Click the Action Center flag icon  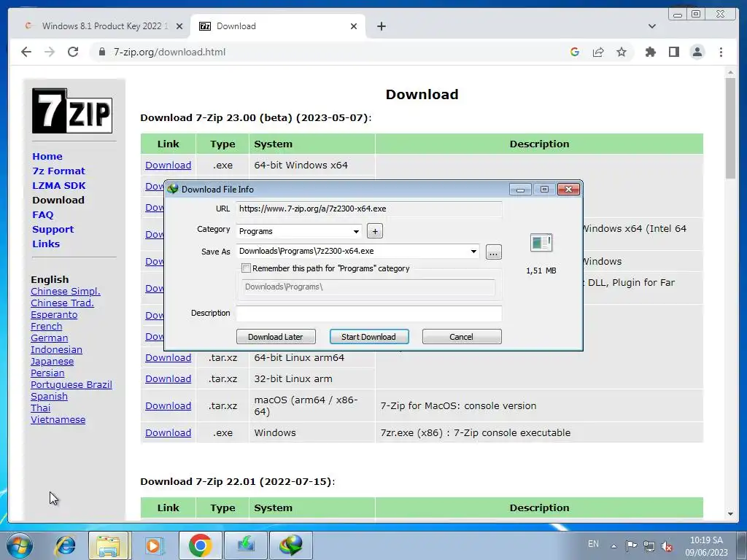pos(631,545)
